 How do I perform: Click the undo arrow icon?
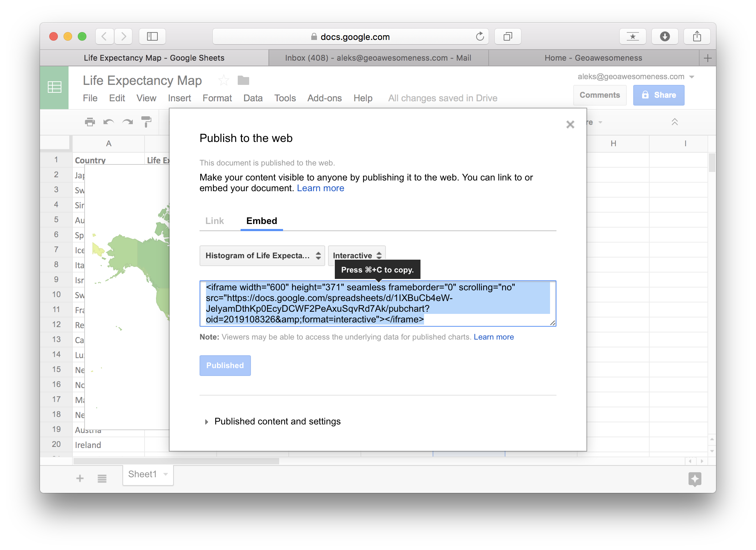pos(109,122)
